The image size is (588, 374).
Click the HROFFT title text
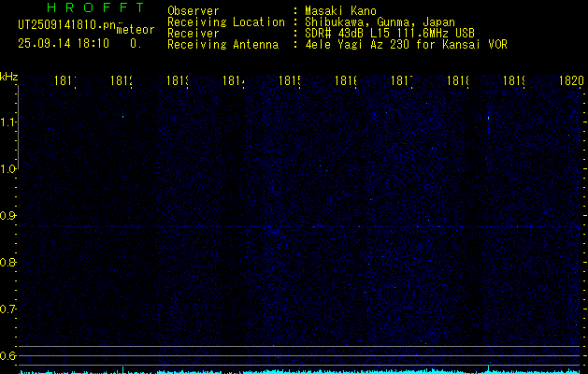95,7
